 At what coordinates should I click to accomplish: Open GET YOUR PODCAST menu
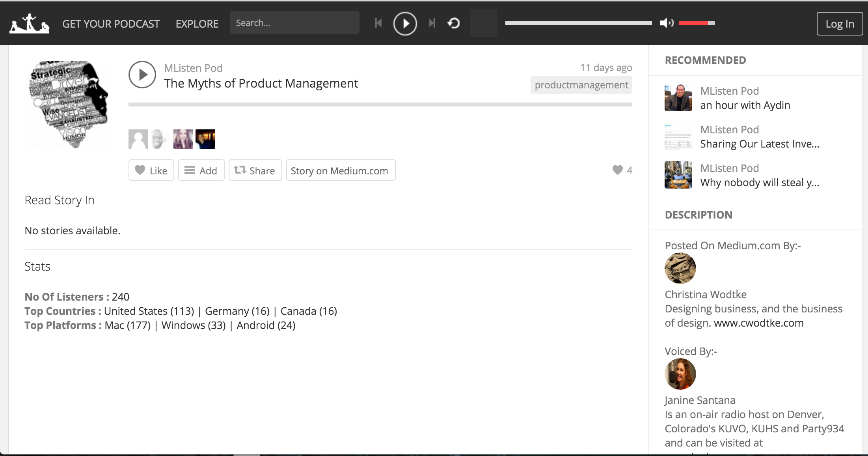click(111, 24)
